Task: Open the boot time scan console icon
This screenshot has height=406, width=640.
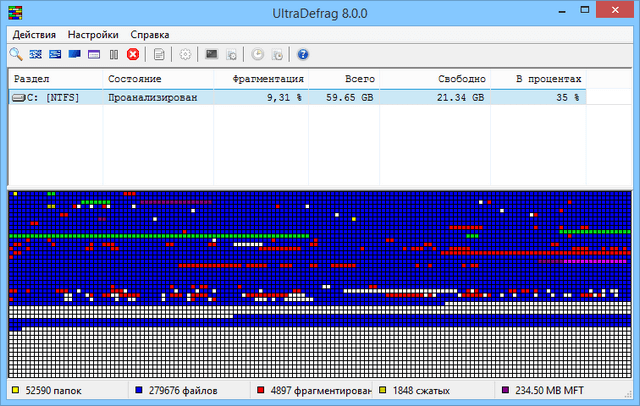Action: click(x=211, y=54)
